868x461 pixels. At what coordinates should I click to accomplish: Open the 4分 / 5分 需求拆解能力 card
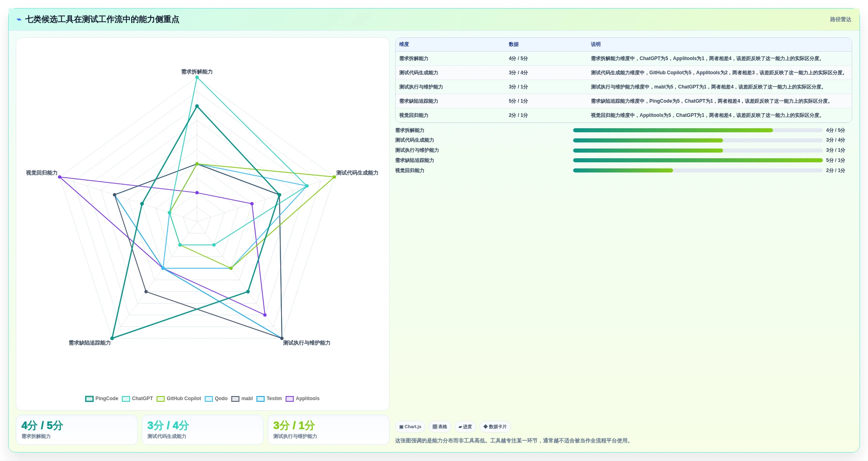tap(77, 430)
